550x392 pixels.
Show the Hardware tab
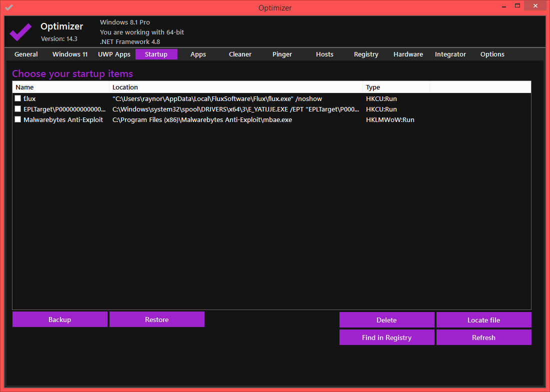pos(408,54)
